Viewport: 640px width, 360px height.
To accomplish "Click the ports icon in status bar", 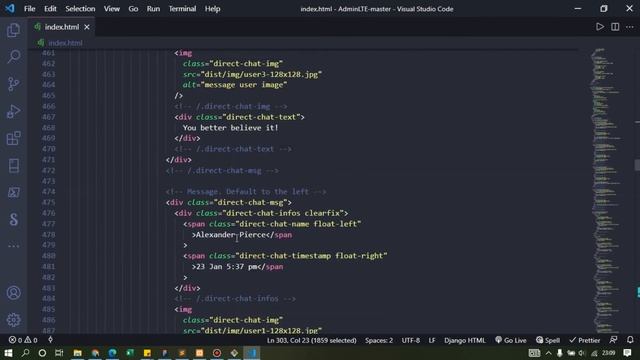I will click(x=50, y=340).
